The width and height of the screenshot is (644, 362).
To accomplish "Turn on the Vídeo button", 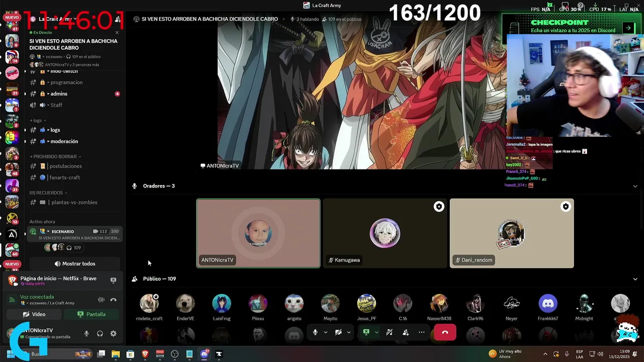I will tap(34, 314).
